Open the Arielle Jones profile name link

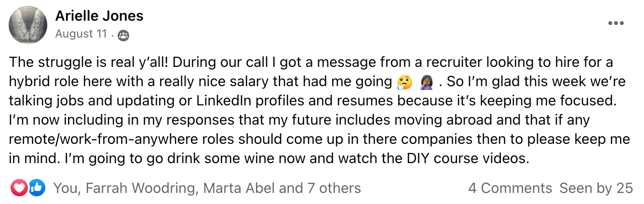click(x=99, y=16)
